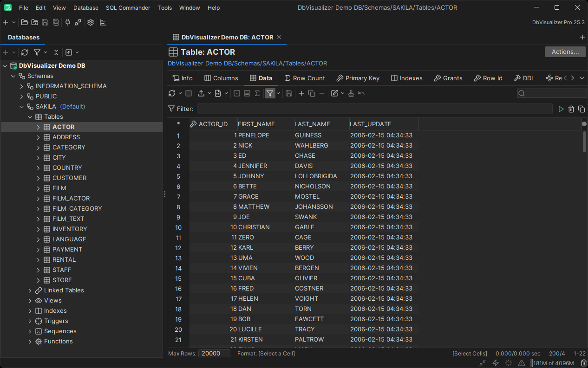588x368 pixels.
Task: Click the Max Rows input field
Action: pyautogui.click(x=214, y=353)
